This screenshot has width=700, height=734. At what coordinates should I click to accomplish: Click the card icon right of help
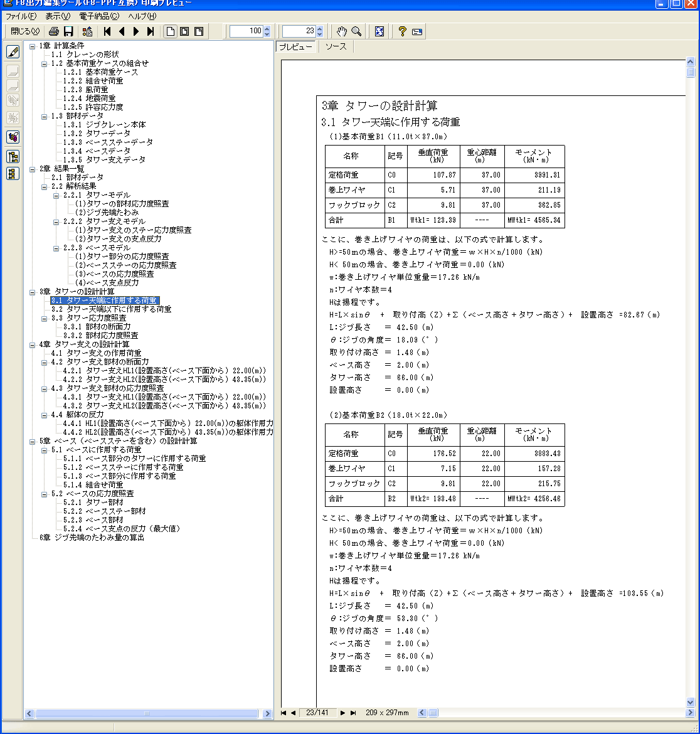tap(417, 31)
